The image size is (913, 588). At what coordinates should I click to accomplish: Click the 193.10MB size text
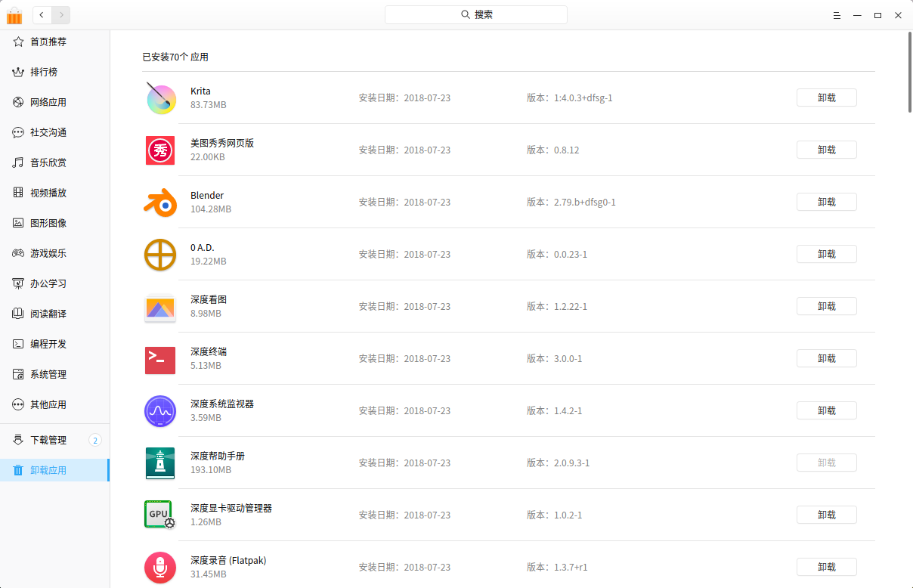211,470
